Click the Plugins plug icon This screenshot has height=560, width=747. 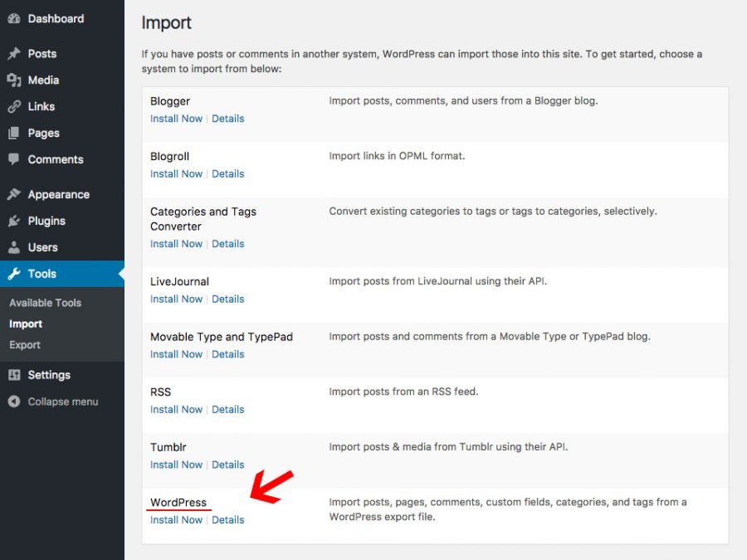click(14, 221)
